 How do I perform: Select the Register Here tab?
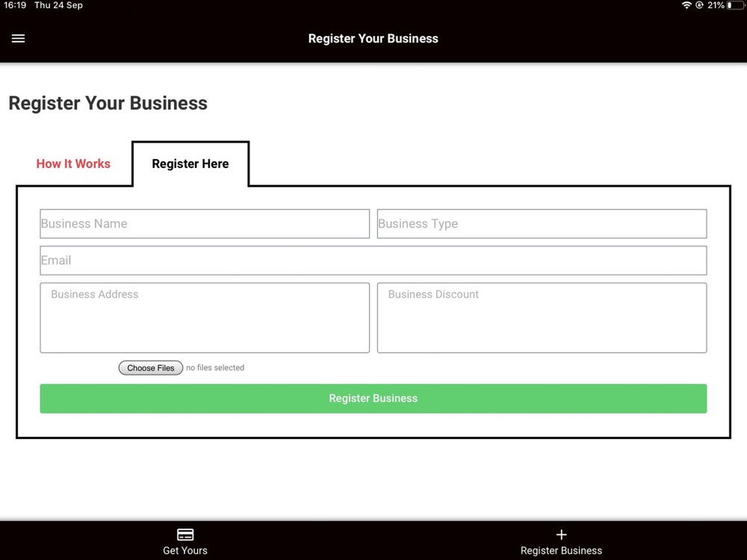[x=190, y=164]
